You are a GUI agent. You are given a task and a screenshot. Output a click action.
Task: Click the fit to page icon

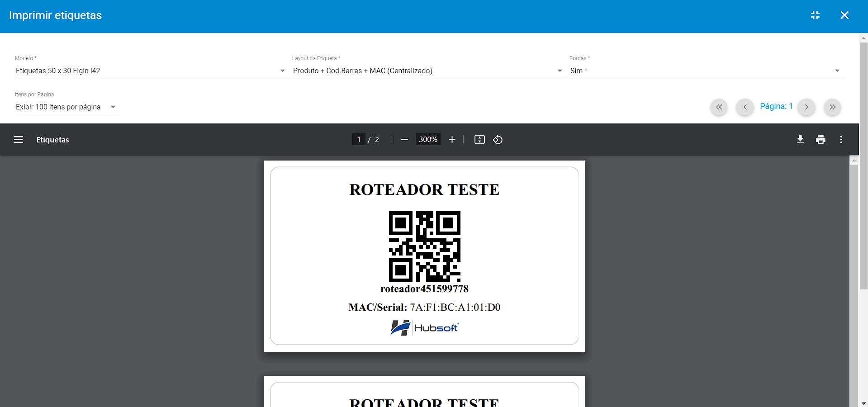[x=479, y=140]
